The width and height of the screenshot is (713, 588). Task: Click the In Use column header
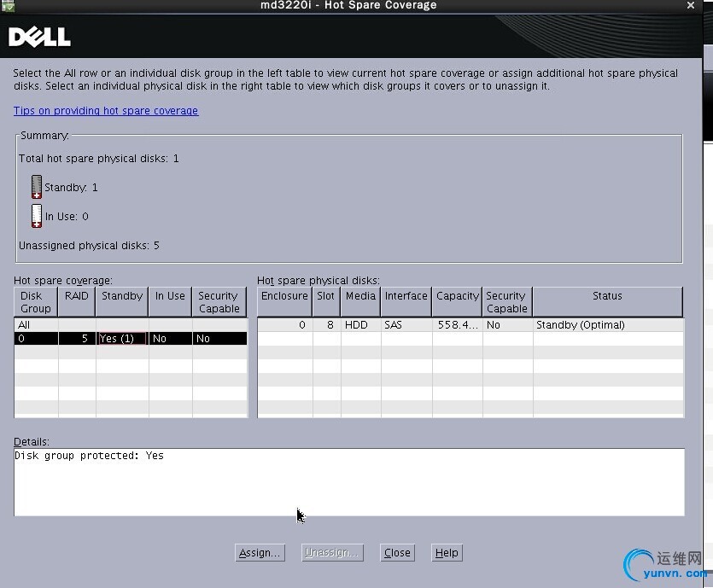pos(170,302)
